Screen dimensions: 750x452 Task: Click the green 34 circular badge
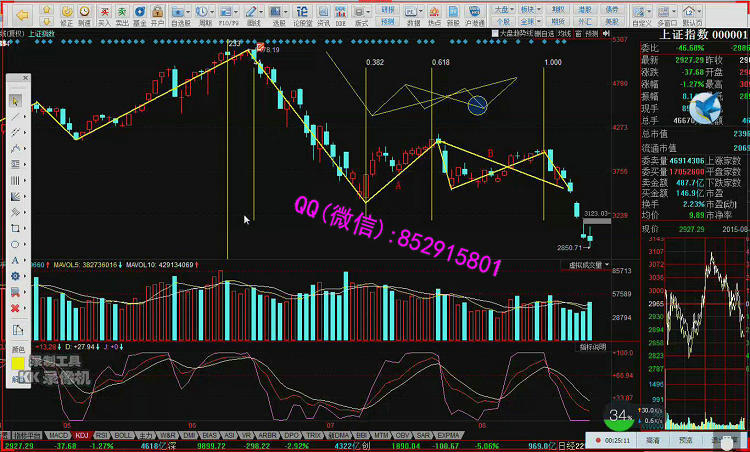pyautogui.click(x=619, y=416)
